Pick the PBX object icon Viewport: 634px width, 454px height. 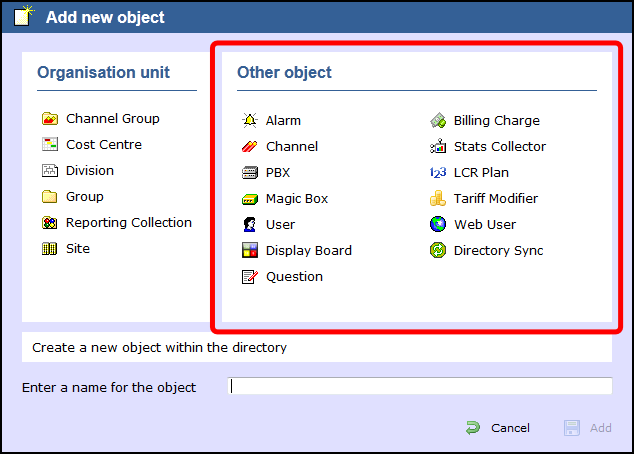click(250, 173)
